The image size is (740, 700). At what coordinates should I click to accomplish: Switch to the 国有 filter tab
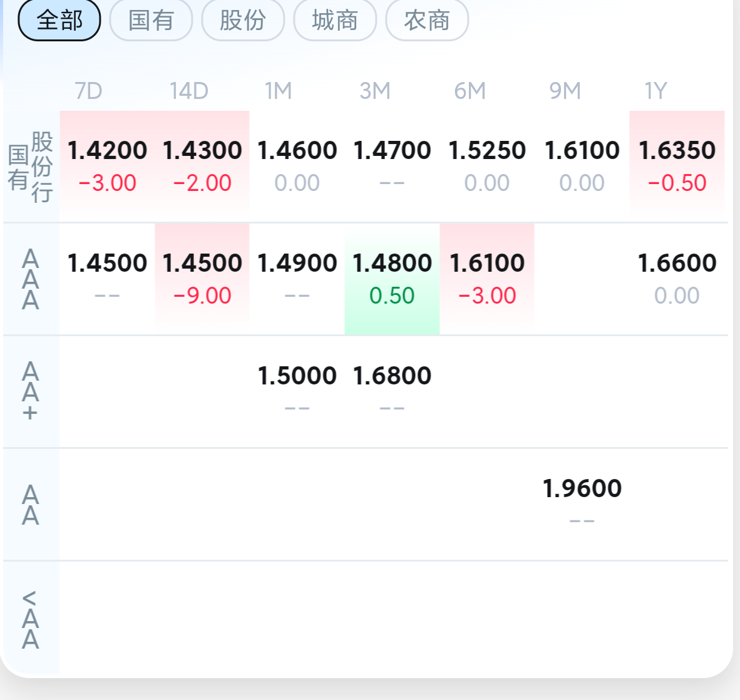tap(151, 20)
